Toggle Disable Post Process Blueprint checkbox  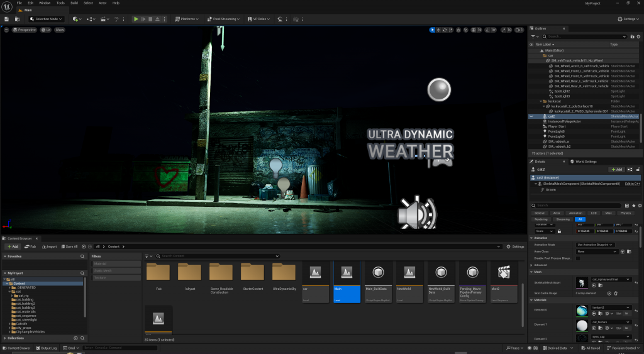[x=578, y=258]
